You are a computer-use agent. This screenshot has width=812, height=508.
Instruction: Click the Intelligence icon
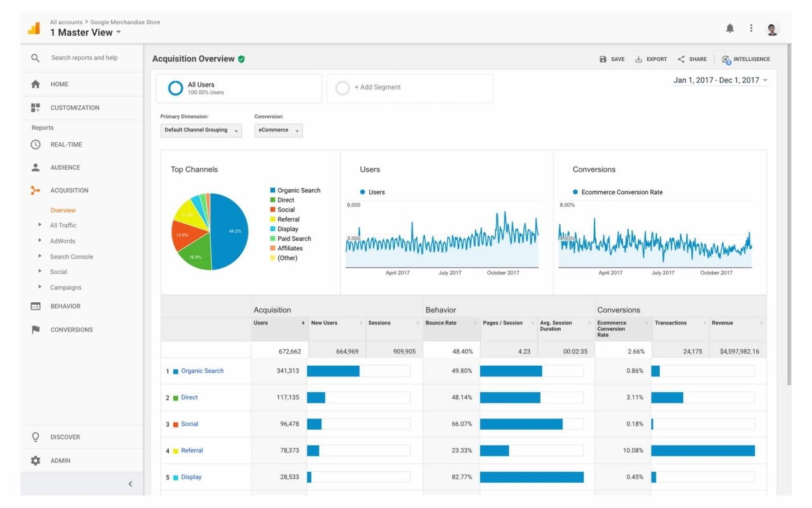[x=726, y=60]
